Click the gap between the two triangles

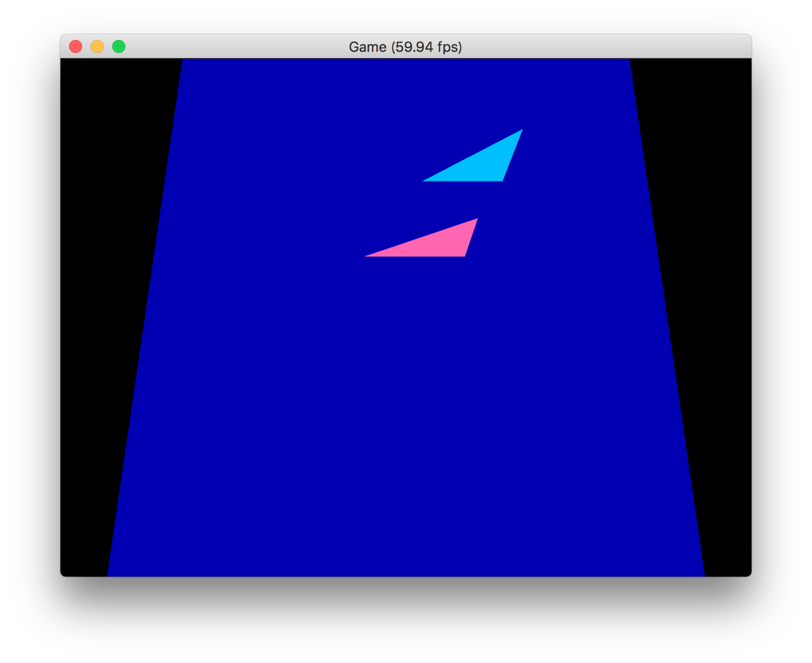click(464, 200)
